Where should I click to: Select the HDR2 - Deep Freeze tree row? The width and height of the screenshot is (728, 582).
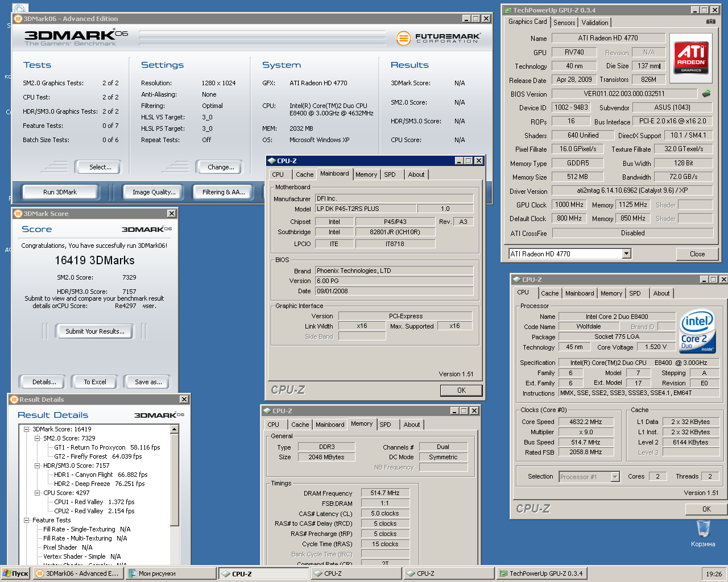[x=99, y=484]
